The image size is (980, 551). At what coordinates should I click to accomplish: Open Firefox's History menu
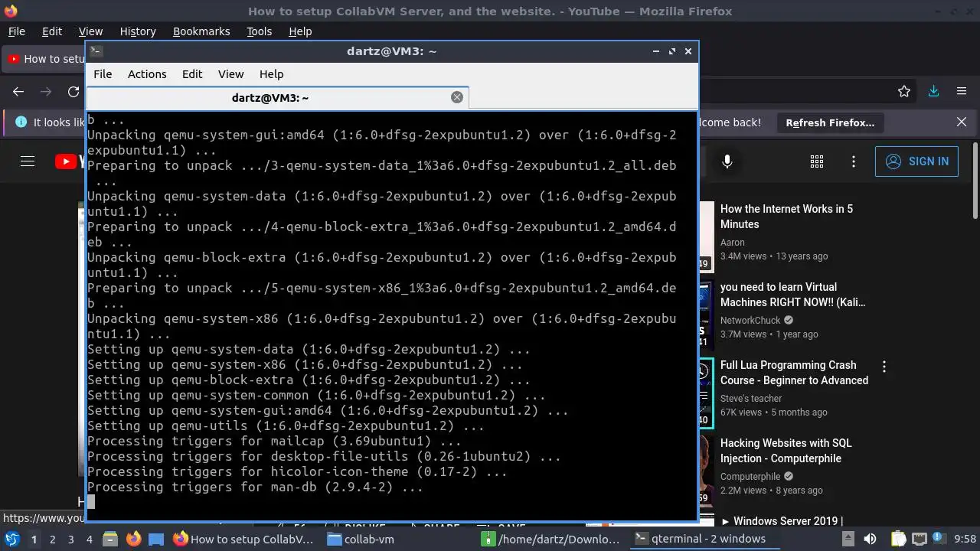click(138, 31)
